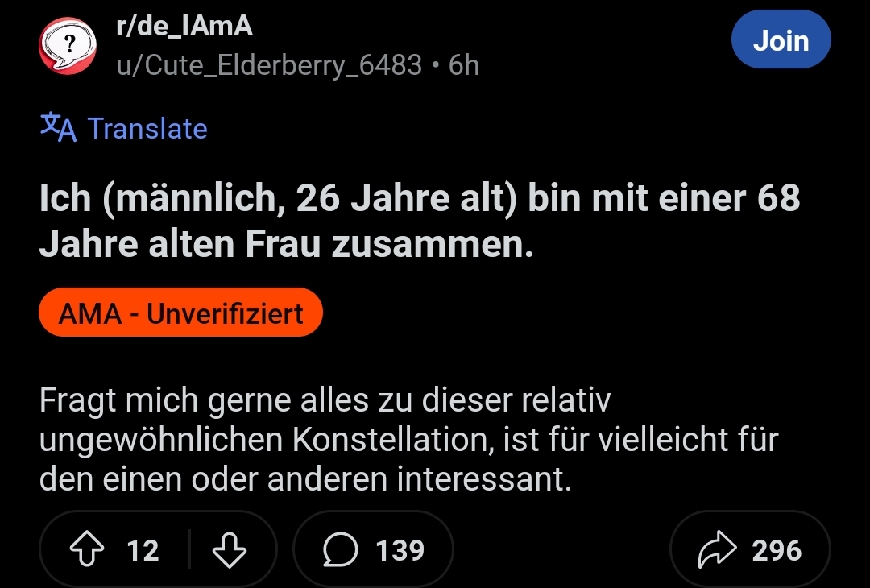Click the Translate text label

tap(147, 129)
